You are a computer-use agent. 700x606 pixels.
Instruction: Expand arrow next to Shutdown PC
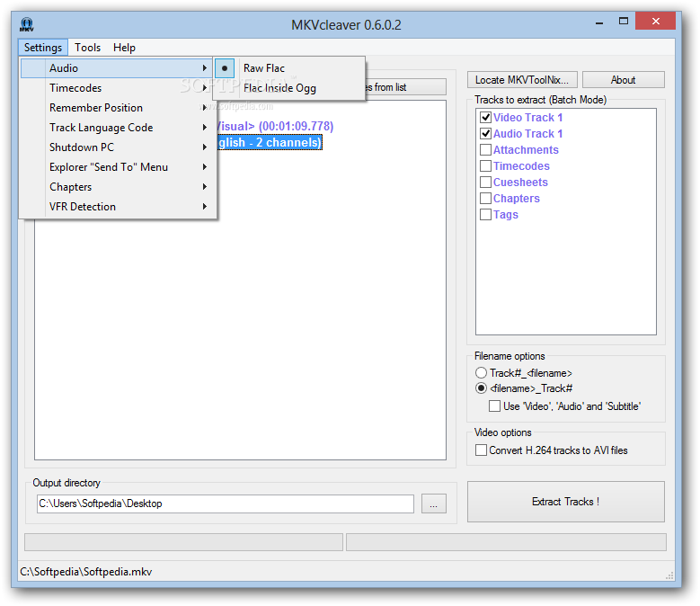tap(205, 147)
